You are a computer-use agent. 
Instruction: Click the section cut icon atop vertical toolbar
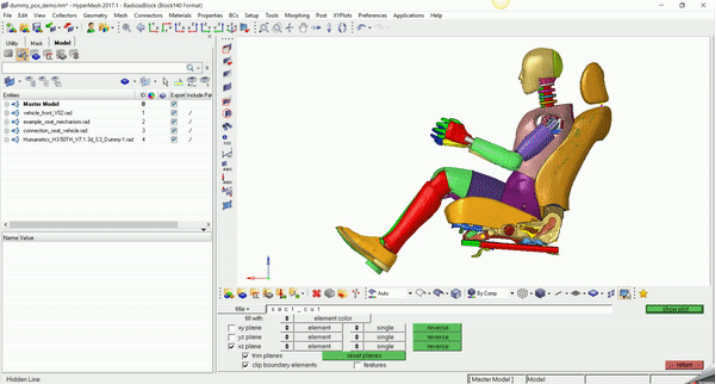point(227,48)
